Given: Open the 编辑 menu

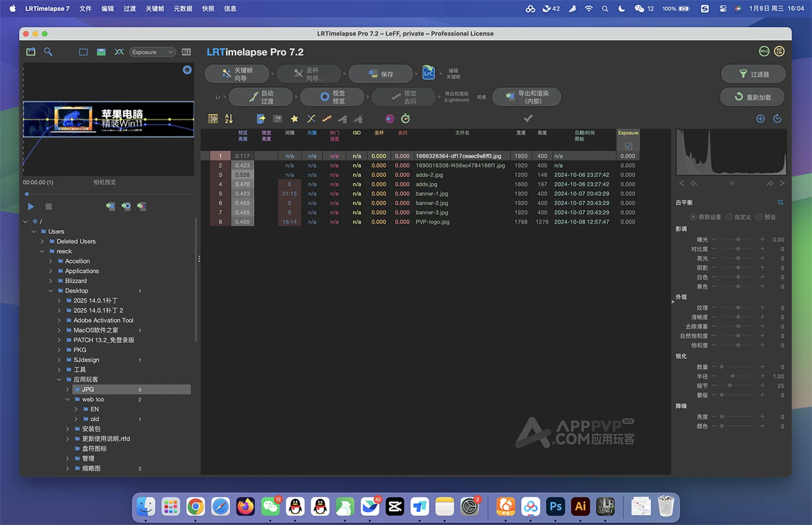Looking at the screenshot, I should coord(107,9).
